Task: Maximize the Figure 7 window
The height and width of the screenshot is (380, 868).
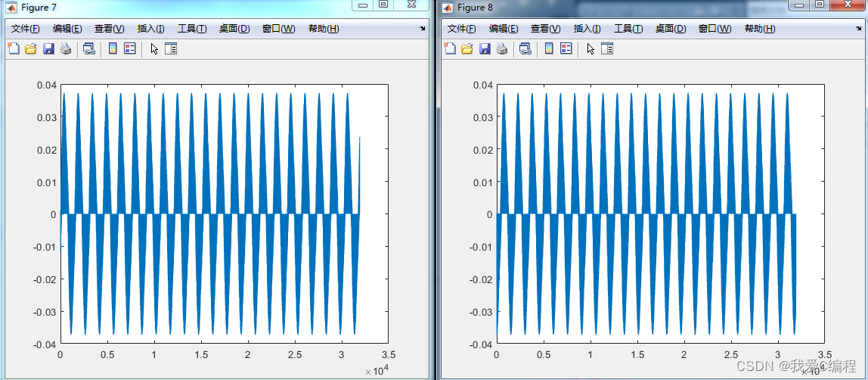Action: point(383,5)
